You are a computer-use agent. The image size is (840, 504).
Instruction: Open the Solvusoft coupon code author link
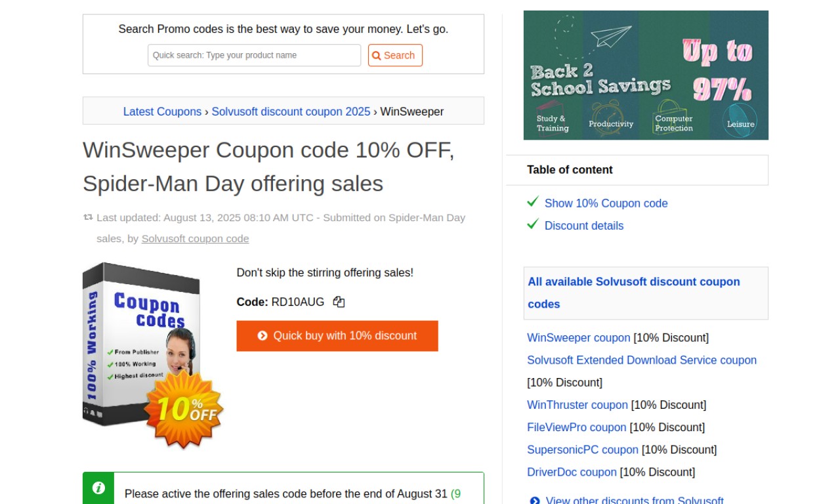[196, 239]
